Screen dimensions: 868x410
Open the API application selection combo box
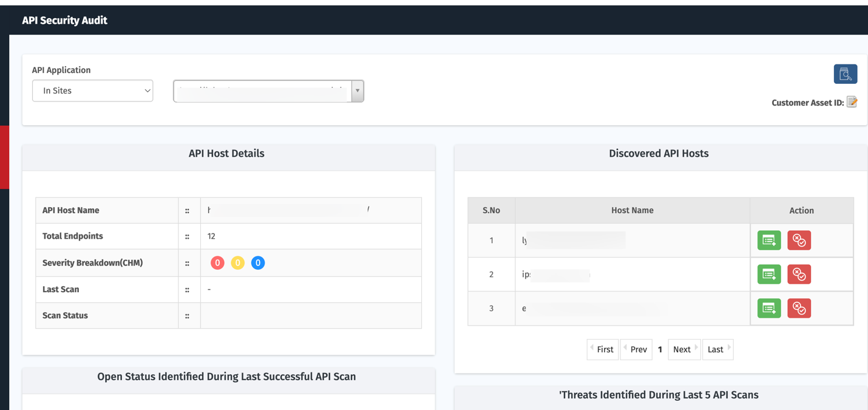(x=262, y=91)
